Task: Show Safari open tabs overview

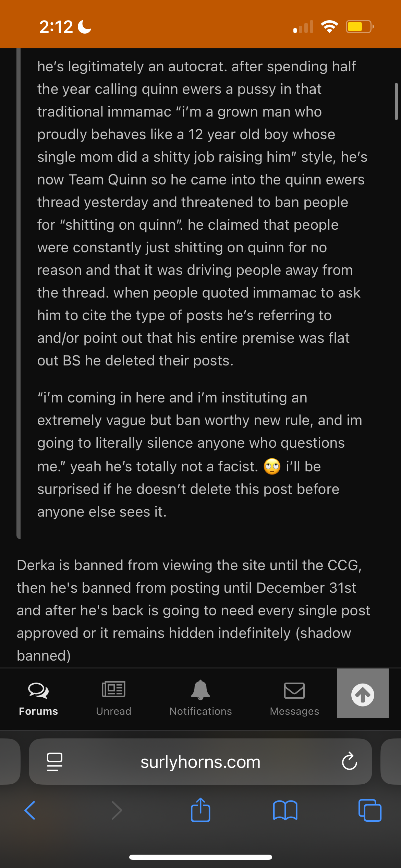Action: click(370, 810)
